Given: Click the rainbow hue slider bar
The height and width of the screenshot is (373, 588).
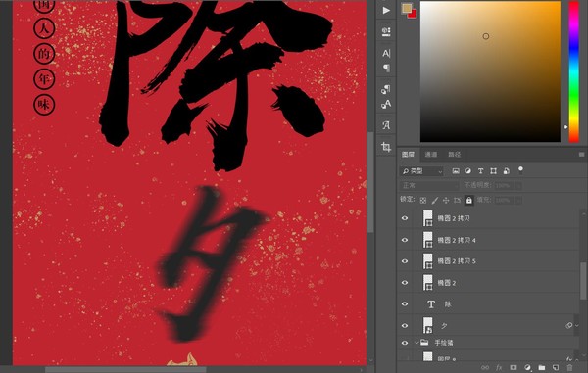Looking at the screenshot, I should click(x=574, y=71).
